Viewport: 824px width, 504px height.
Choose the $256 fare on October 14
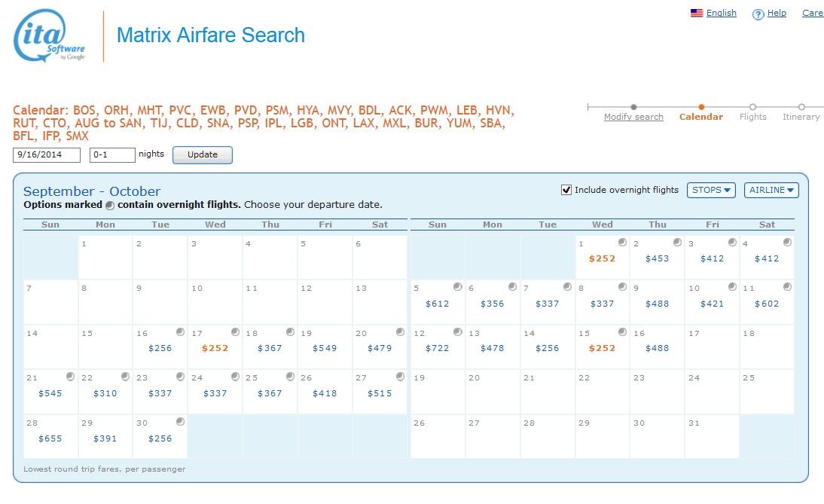tap(548, 348)
